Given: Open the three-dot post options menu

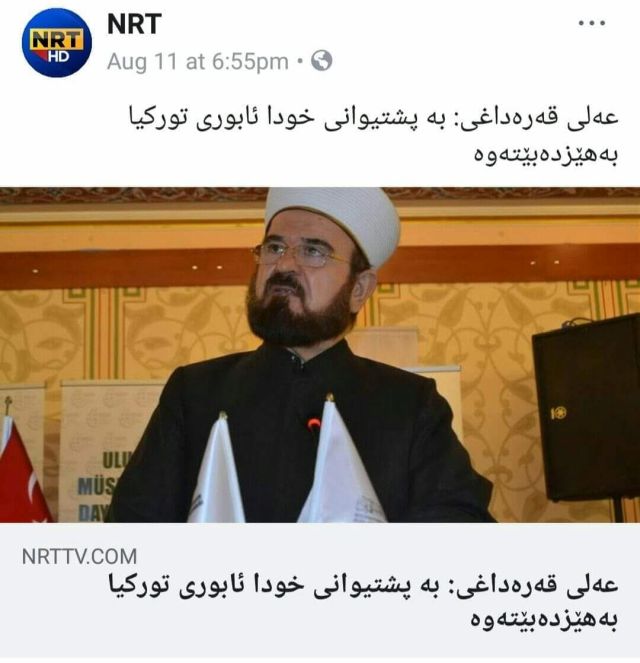Looking at the screenshot, I should 592,23.
